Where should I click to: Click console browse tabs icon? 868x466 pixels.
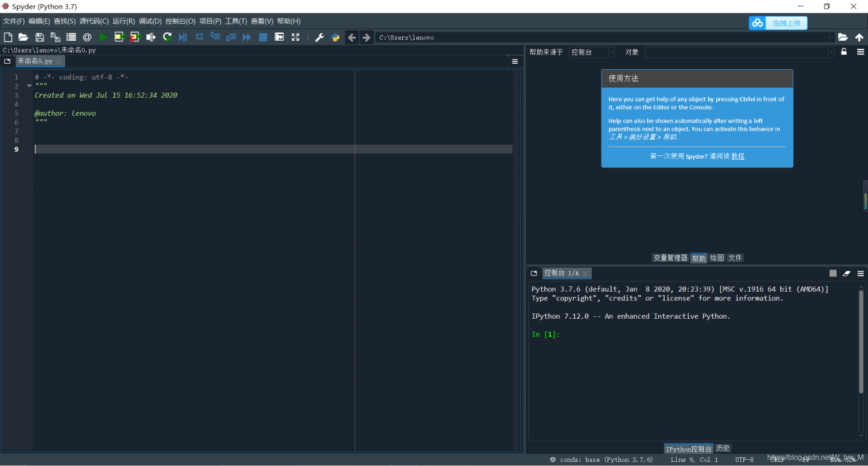point(534,273)
